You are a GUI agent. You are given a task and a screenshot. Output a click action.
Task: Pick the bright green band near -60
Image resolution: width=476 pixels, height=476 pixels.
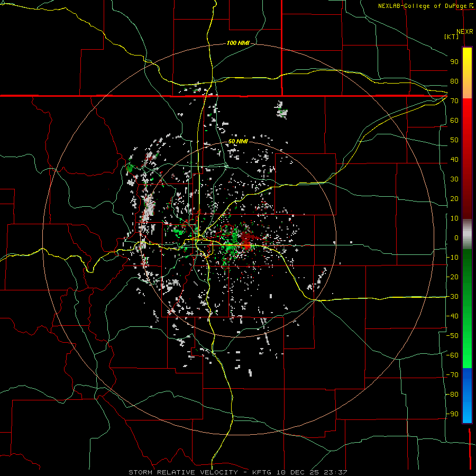467,355
